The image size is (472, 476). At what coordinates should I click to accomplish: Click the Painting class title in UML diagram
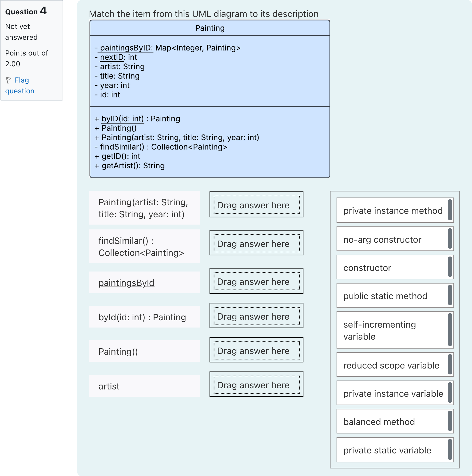[210, 28]
